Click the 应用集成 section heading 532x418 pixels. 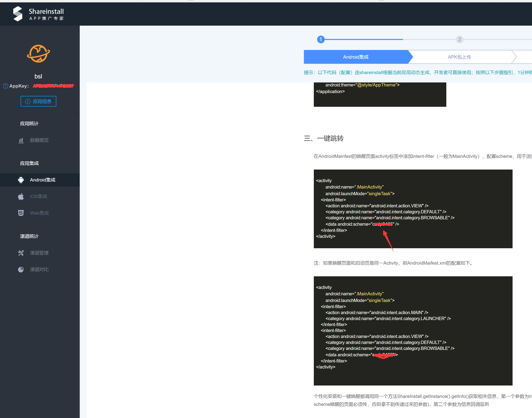[x=29, y=163]
